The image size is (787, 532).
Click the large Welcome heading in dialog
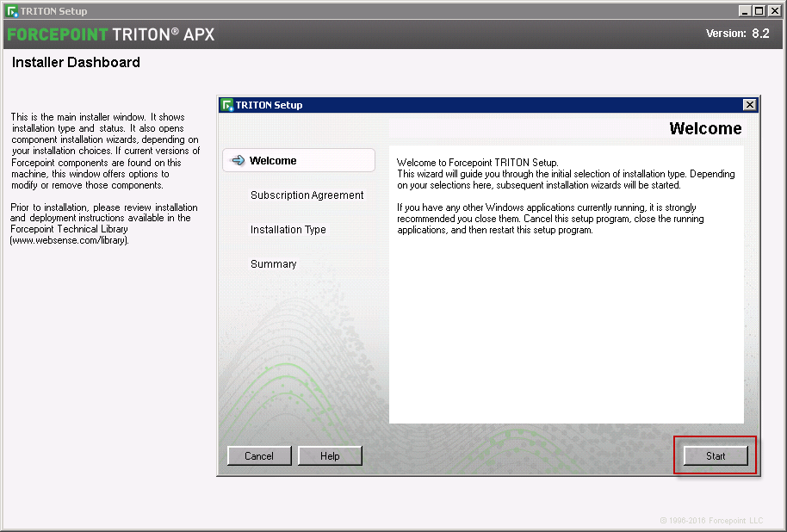(705, 128)
